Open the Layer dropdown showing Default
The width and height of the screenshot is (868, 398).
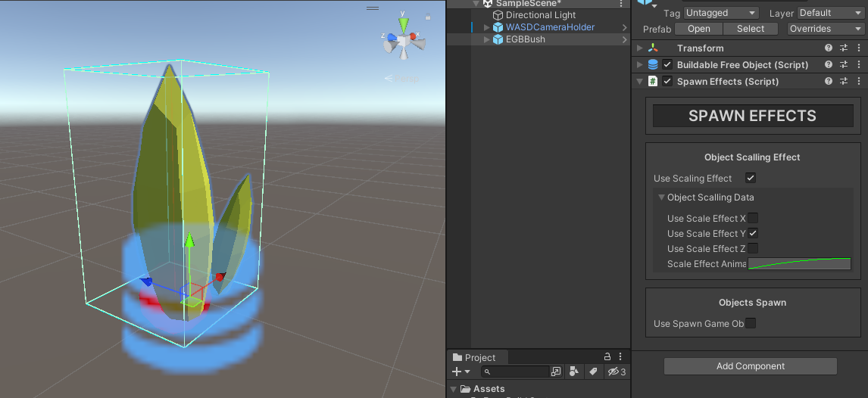830,13
